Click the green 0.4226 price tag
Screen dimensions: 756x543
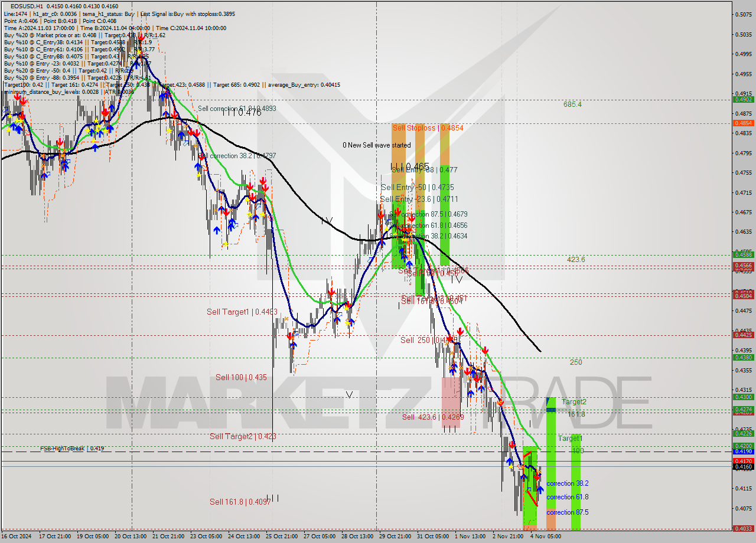742,433
